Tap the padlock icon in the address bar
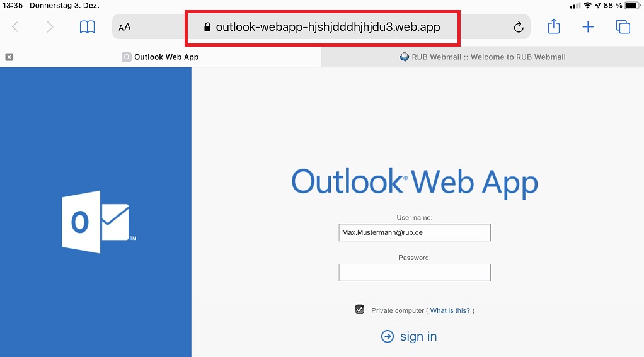 pyautogui.click(x=207, y=27)
